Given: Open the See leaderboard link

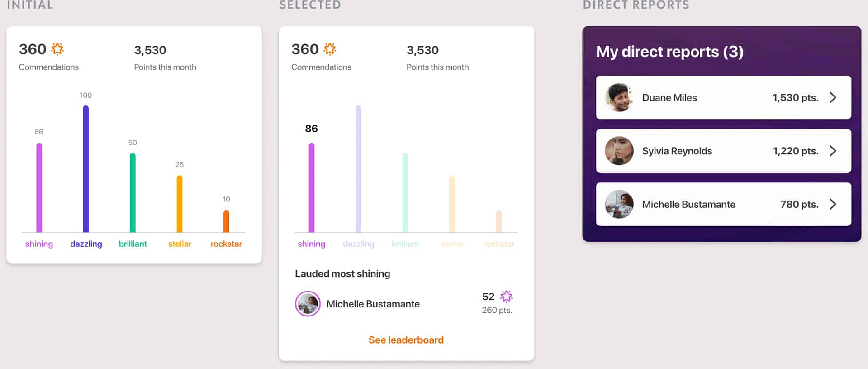Looking at the screenshot, I should [x=406, y=340].
